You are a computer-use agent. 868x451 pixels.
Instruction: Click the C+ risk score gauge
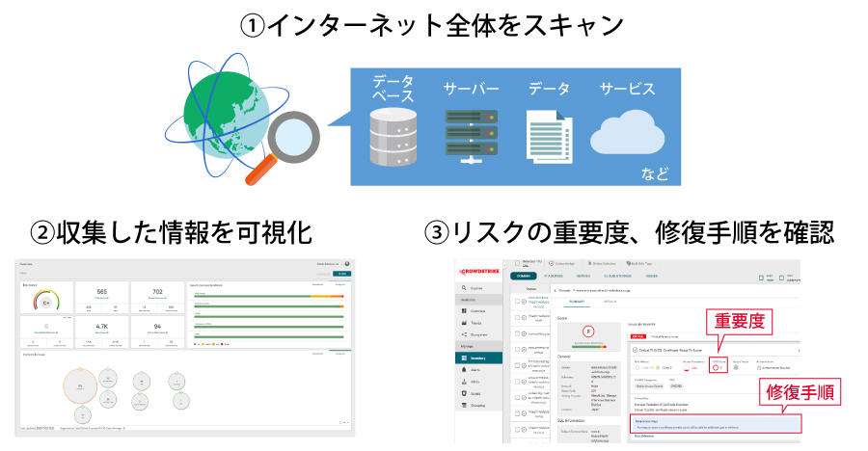click(x=44, y=300)
